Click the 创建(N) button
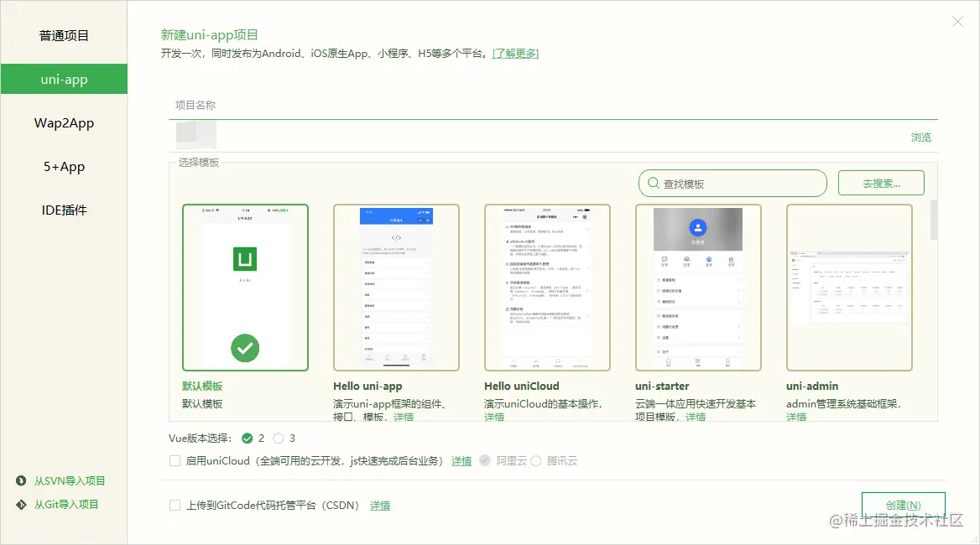980x545 pixels. point(903,505)
